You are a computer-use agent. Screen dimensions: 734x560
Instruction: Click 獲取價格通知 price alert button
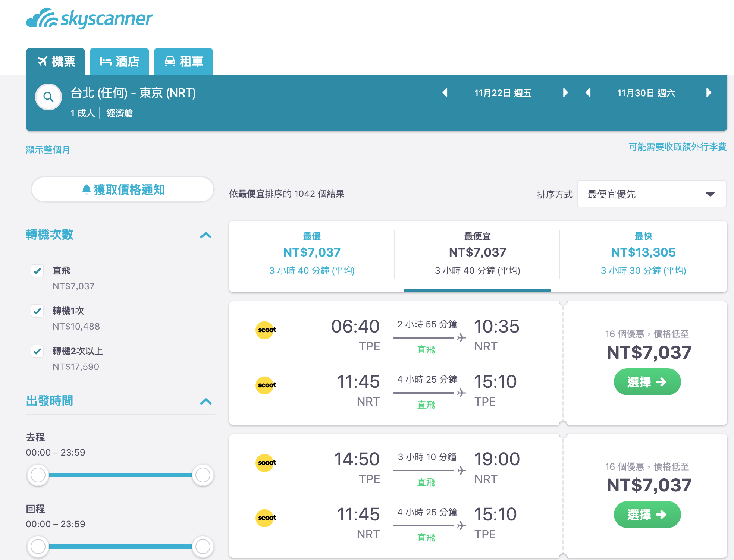point(123,189)
